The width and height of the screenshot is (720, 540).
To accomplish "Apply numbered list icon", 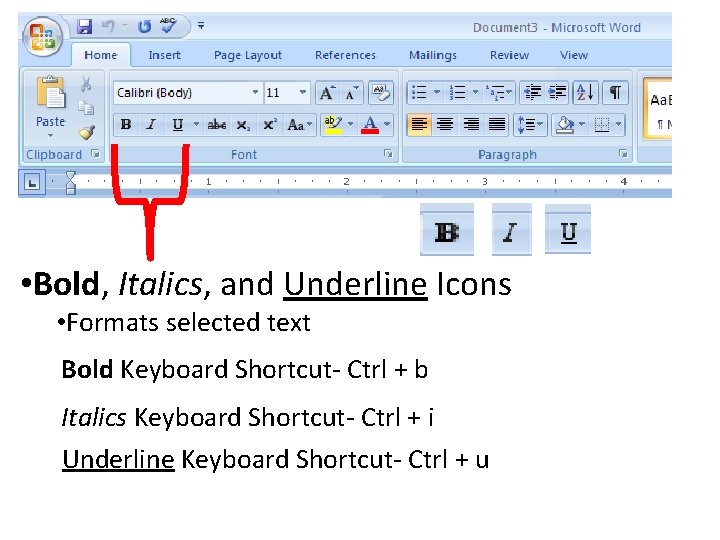I will (x=457, y=92).
